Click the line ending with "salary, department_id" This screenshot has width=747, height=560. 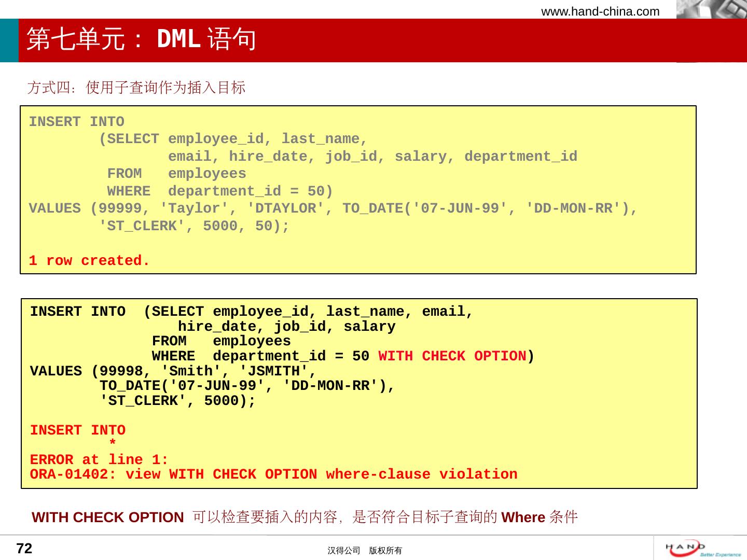tap(372, 157)
